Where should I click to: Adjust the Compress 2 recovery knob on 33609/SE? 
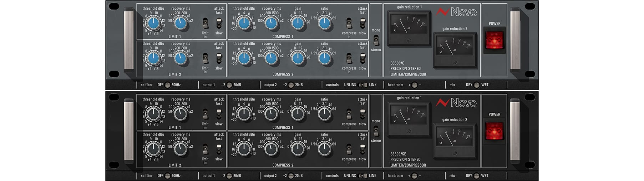tap(271, 149)
